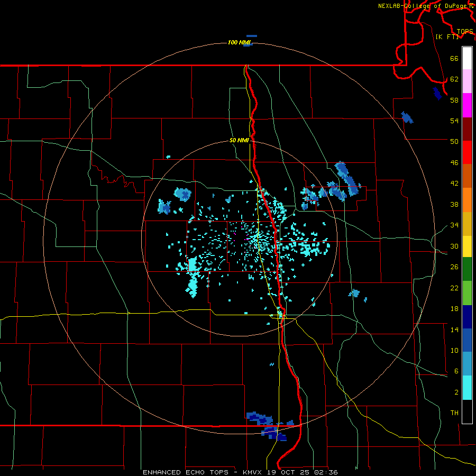Click the legend value 58

454,100
